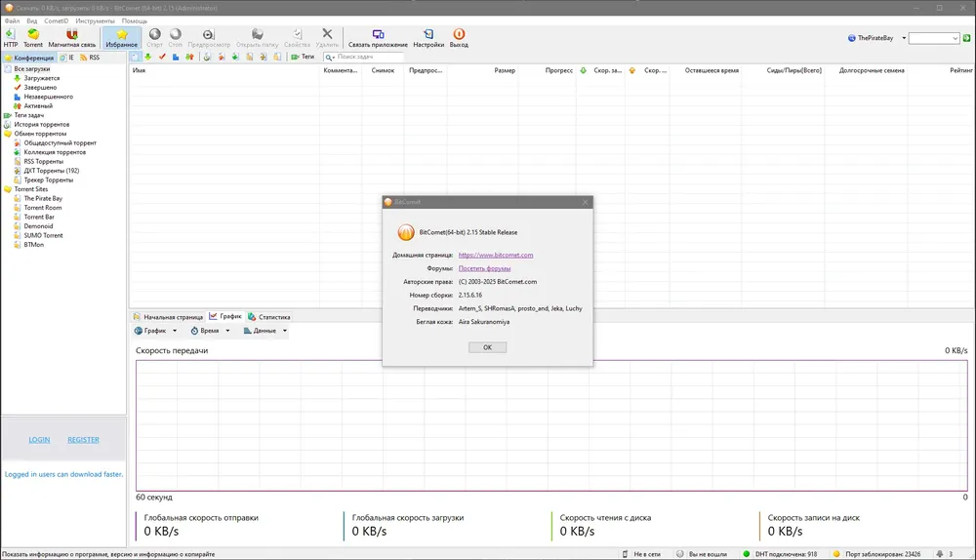The image size is (976, 560).
Task: Select The Pirate Bay site entry
Action: pyautogui.click(x=43, y=198)
